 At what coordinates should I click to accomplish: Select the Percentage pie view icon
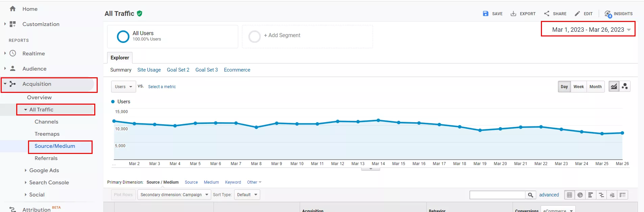click(x=580, y=195)
